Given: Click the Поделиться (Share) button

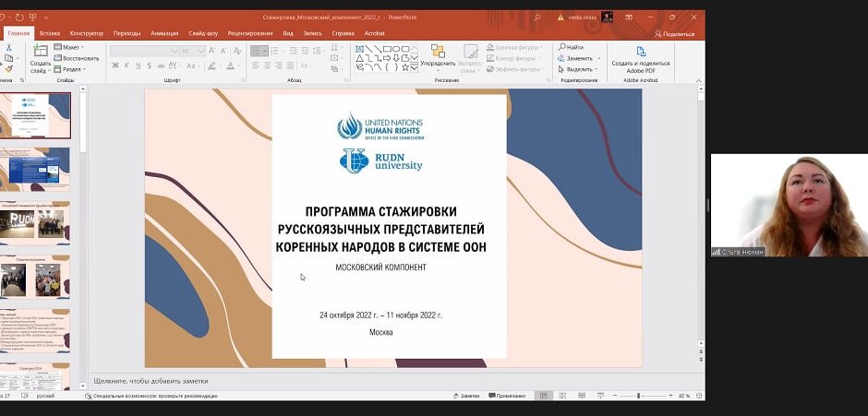Looking at the screenshot, I should point(674,33).
